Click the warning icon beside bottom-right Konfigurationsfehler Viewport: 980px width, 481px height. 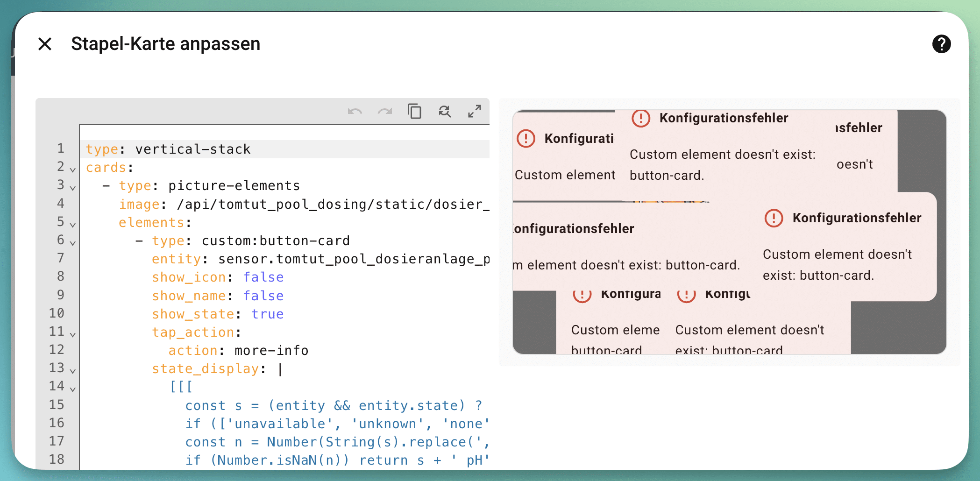(774, 218)
